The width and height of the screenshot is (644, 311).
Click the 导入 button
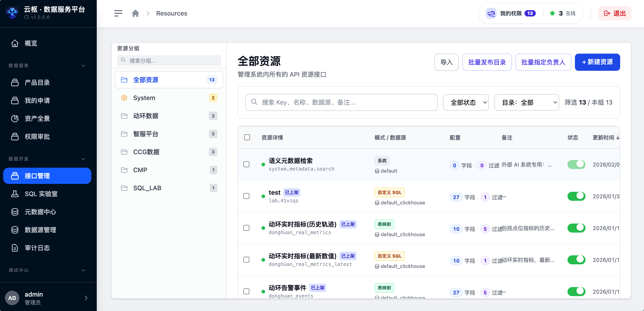[x=446, y=62]
